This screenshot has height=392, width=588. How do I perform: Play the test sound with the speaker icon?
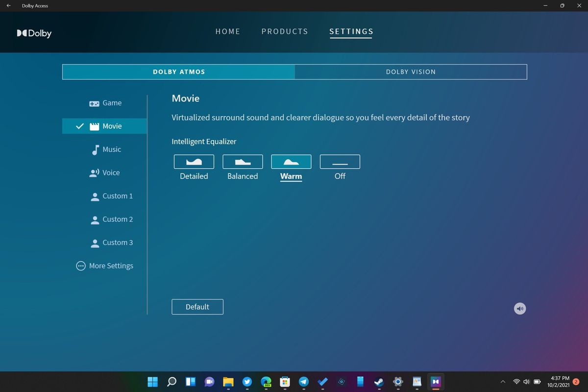[x=519, y=308]
